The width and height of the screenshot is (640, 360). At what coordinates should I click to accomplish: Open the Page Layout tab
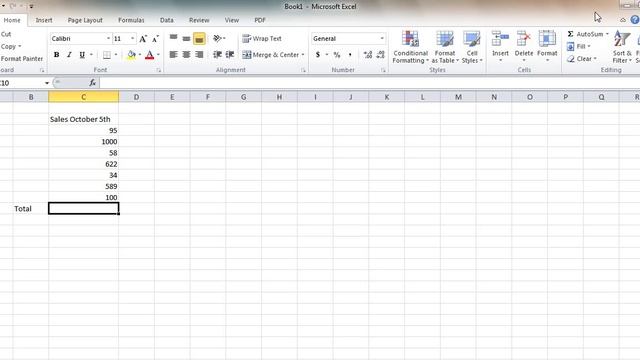(85, 20)
